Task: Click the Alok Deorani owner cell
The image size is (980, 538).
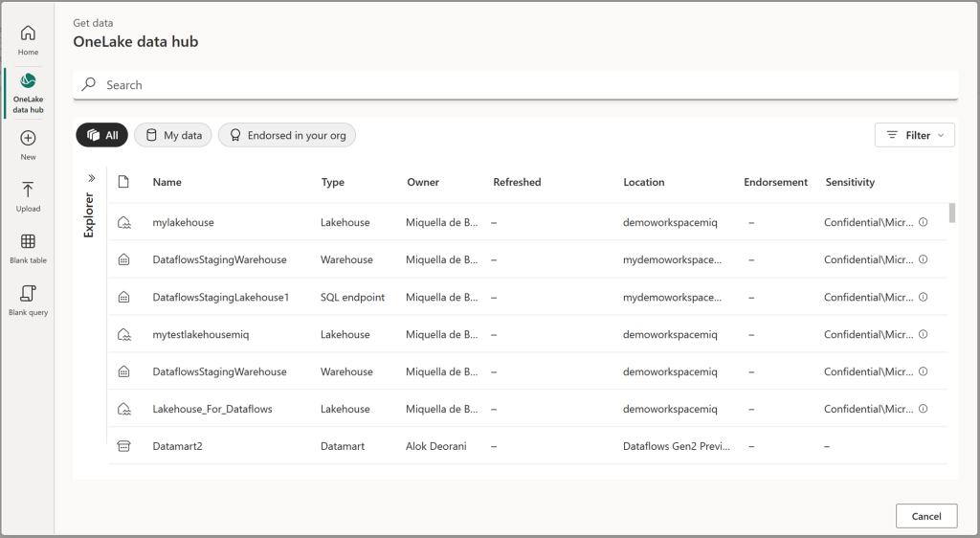Action: click(436, 446)
